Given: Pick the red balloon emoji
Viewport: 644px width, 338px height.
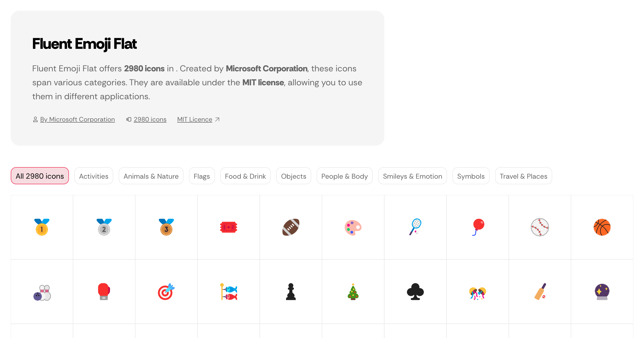Looking at the screenshot, I should 478,227.
